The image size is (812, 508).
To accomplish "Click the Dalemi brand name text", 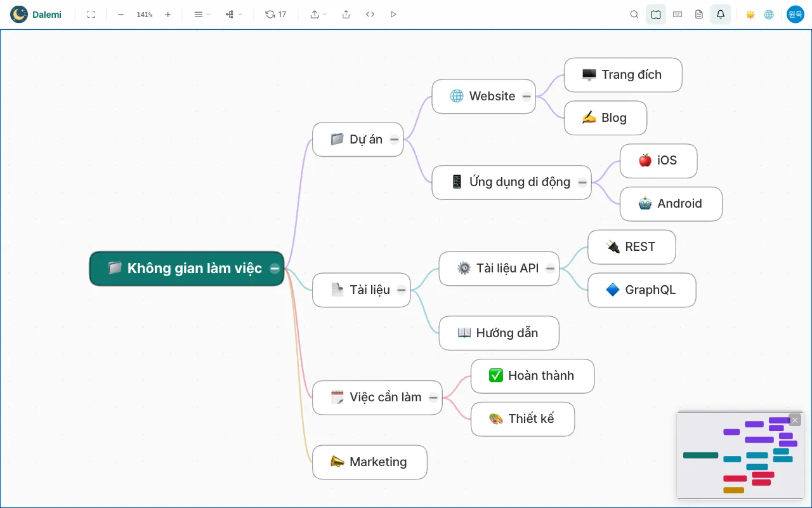I will click(47, 14).
